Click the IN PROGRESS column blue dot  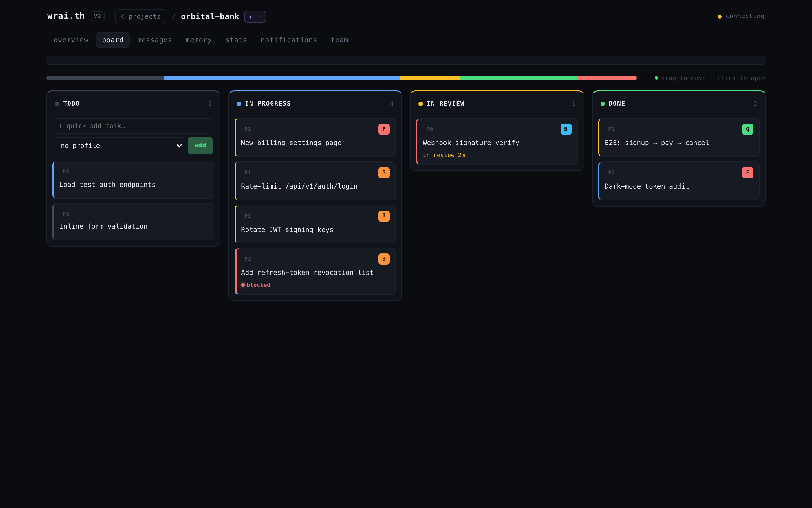click(239, 104)
